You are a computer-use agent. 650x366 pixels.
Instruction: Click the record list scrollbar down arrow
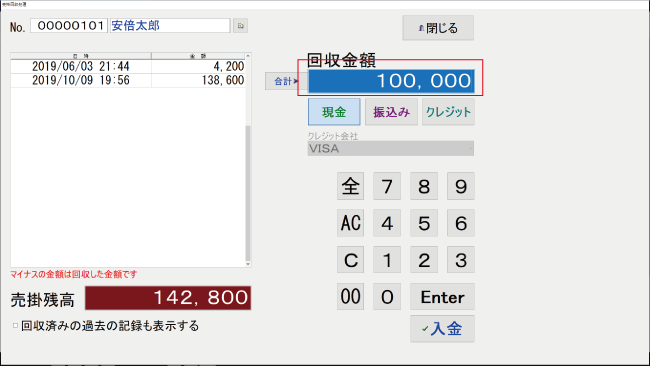tap(248, 264)
